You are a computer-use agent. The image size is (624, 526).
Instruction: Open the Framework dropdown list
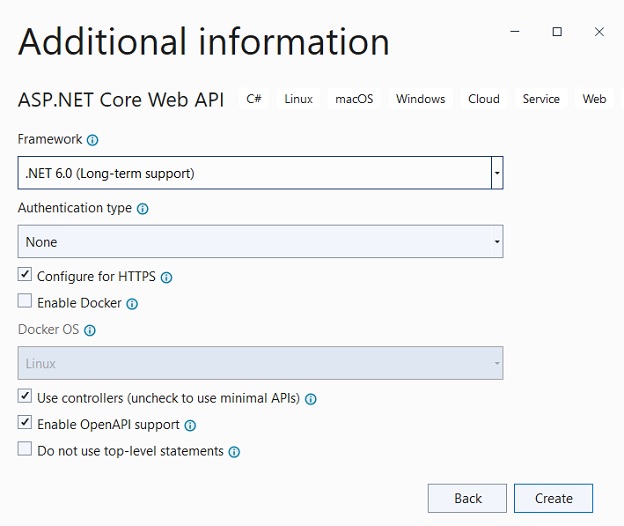496,173
